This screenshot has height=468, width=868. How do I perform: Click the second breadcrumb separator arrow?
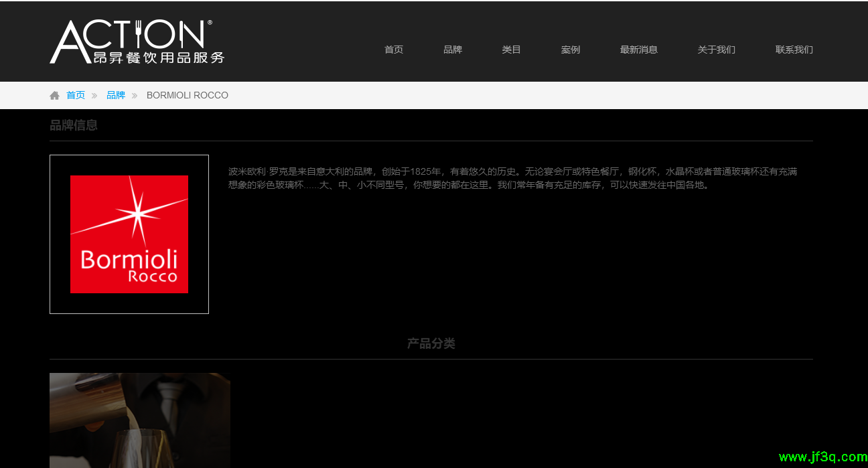coord(135,95)
